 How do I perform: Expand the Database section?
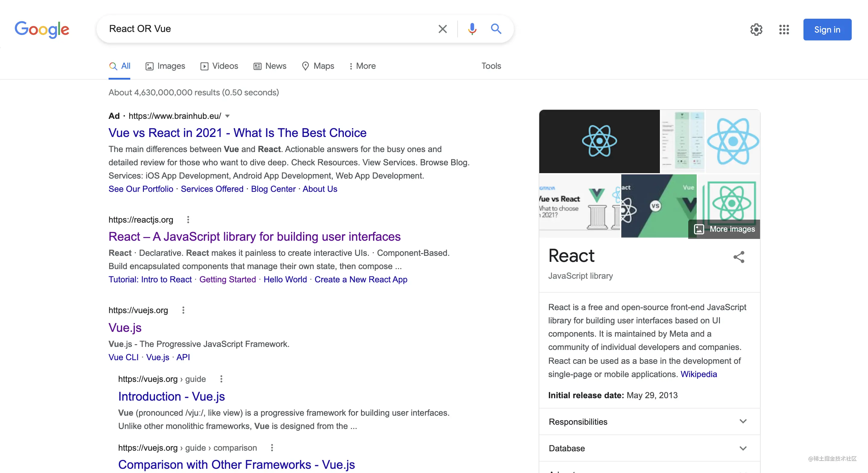click(649, 448)
